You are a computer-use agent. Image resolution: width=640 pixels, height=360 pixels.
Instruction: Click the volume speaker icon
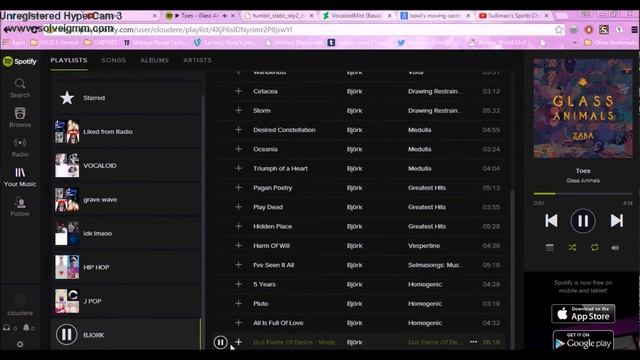pos(615,247)
